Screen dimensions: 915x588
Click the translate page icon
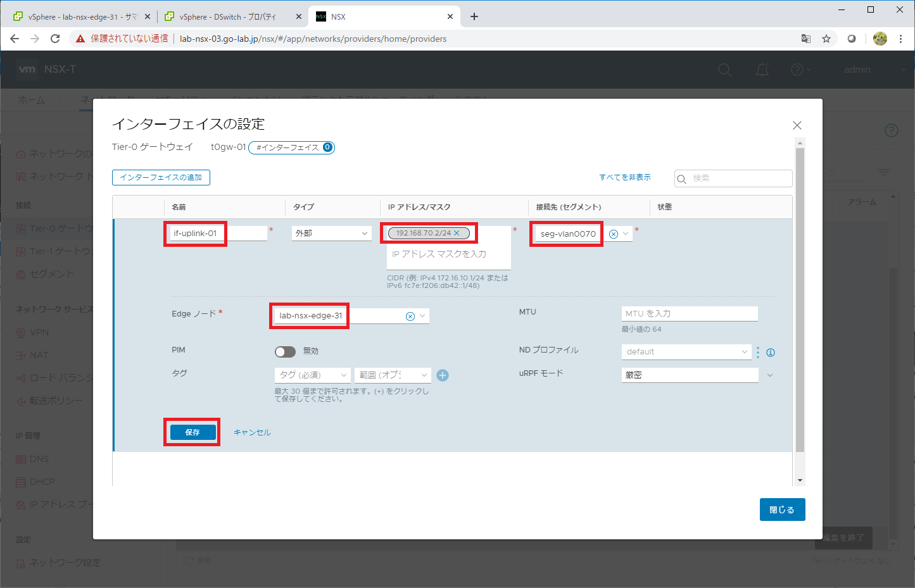(x=806, y=39)
